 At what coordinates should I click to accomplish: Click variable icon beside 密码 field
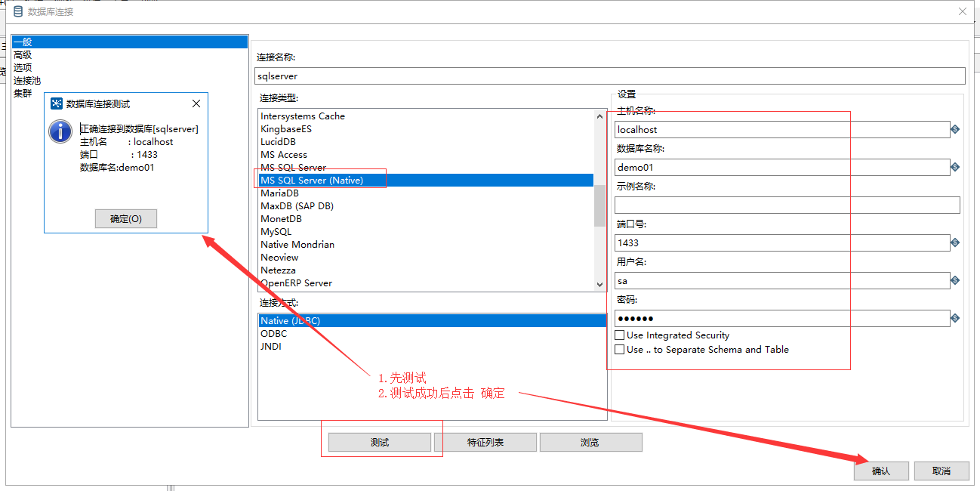pyautogui.click(x=956, y=318)
